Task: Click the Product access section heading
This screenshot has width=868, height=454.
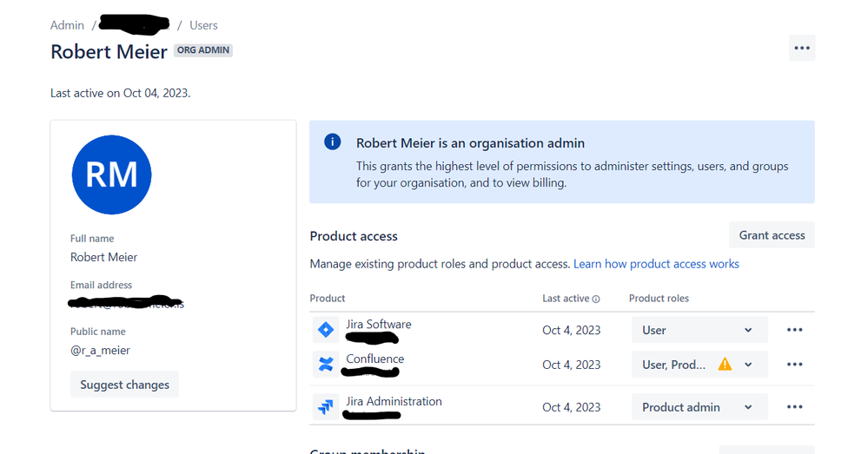Action: [x=354, y=236]
